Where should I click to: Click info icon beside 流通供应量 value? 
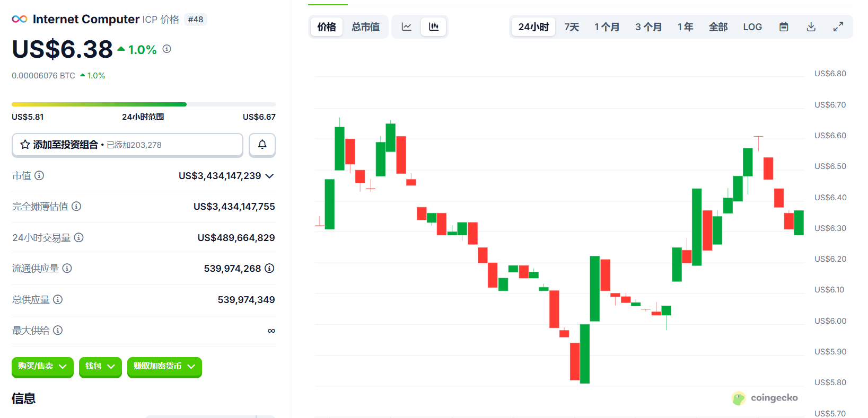tap(269, 268)
